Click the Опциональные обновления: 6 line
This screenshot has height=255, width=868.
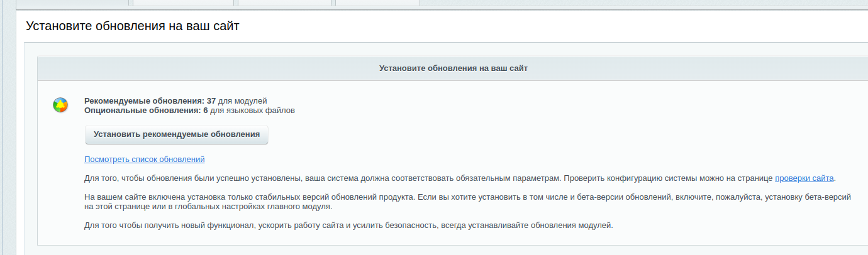pyautogui.click(x=189, y=111)
